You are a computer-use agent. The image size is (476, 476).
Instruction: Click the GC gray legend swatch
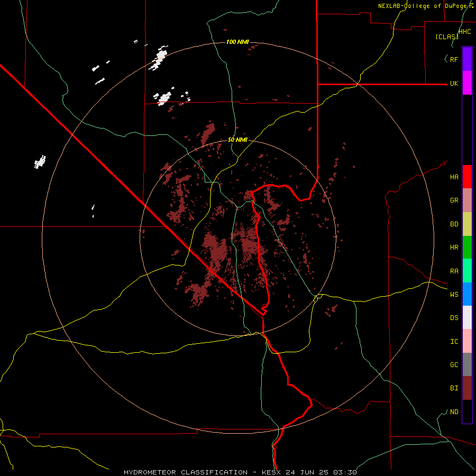(x=467, y=364)
